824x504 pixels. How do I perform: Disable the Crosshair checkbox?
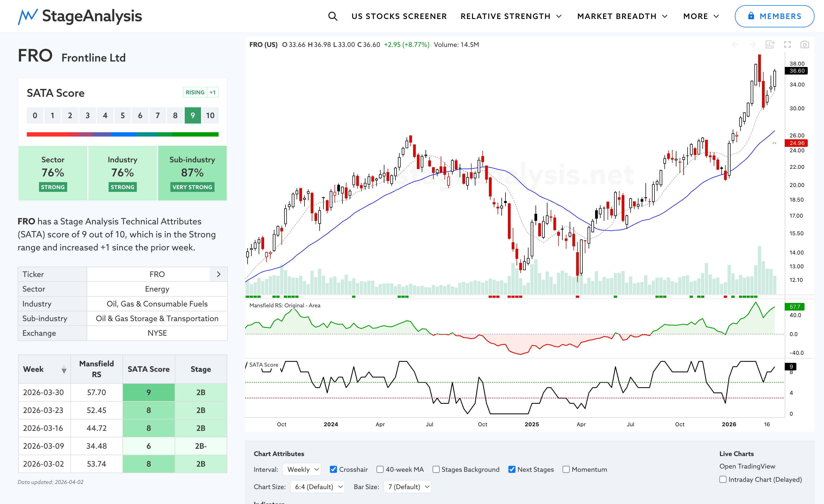[333, 469]
